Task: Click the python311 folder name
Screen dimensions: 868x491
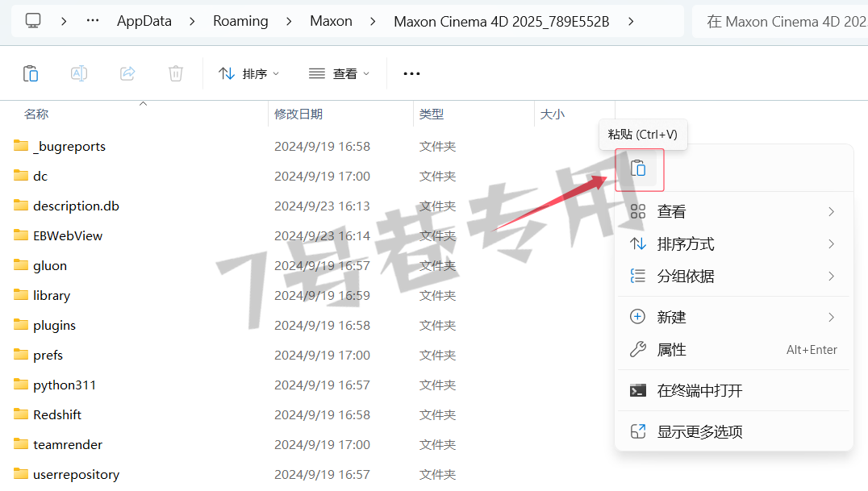Action: (x=65, y=385)
